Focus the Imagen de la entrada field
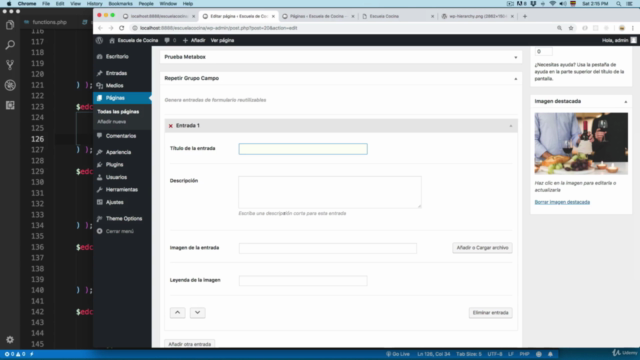Image resolution: width=640 pixels, height=360 pixels. 328,248
